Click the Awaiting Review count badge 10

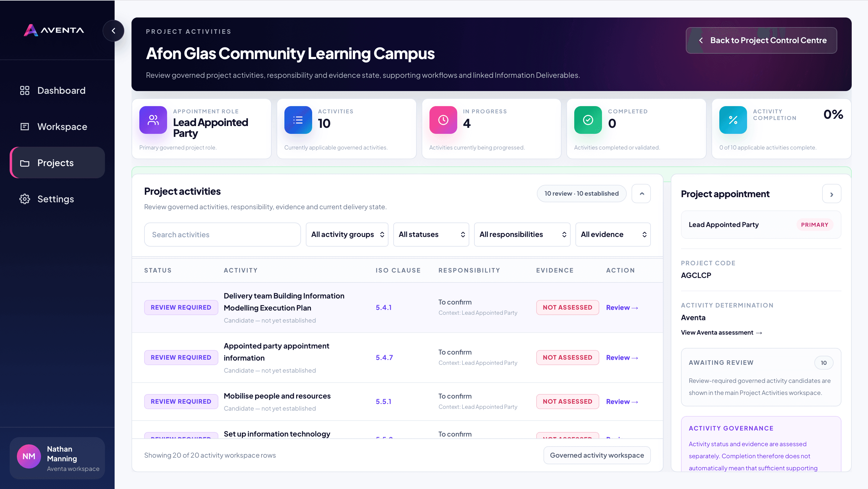pyautogui.click(x=824, y=363)
